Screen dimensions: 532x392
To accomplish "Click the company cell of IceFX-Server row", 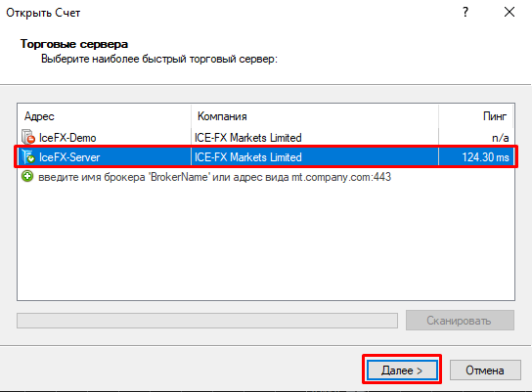I will point(248,157).
